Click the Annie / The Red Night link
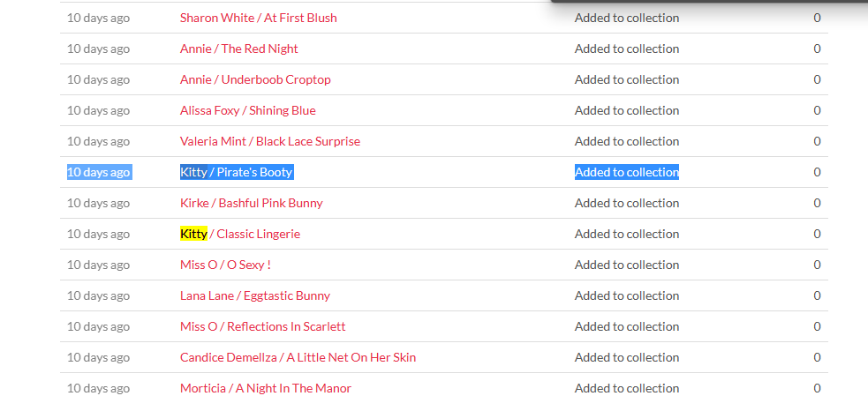 point(238,49)
